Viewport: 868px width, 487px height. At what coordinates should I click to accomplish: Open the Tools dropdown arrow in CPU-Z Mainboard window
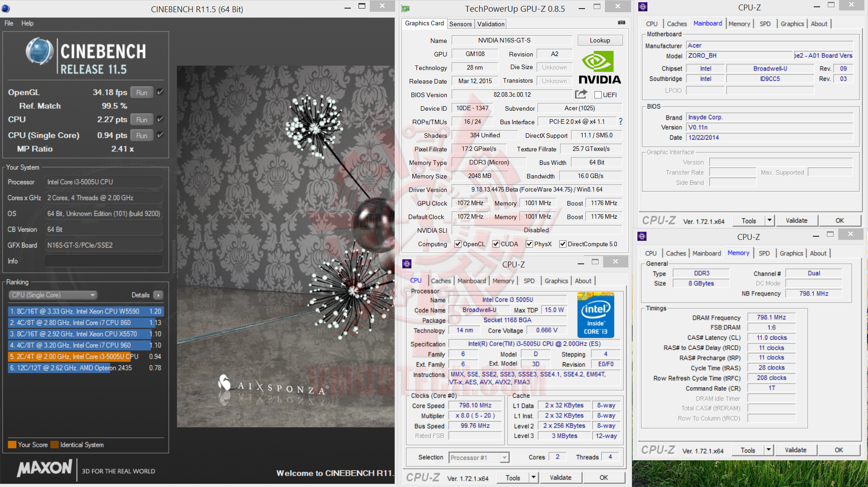769,220
